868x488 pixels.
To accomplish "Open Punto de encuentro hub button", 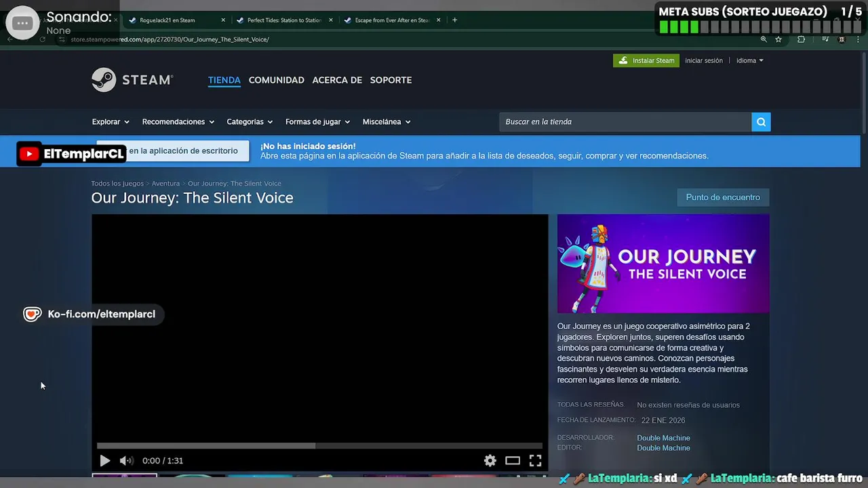I will point(723,197).
